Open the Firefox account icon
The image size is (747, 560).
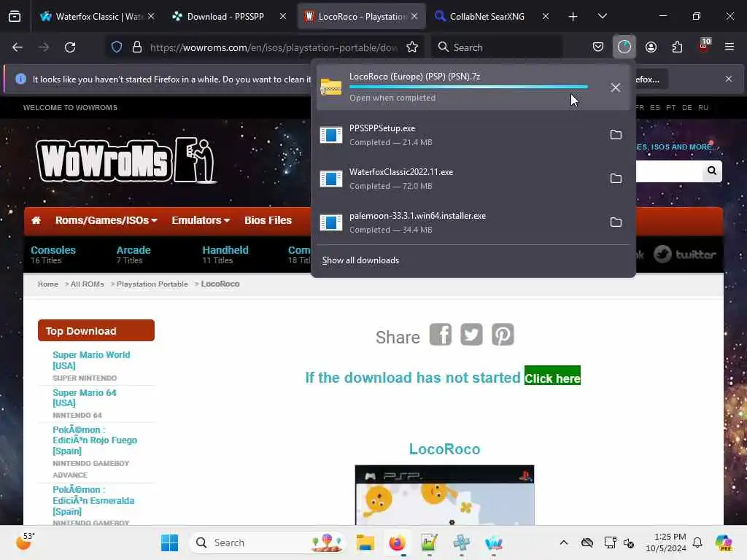click(651, 47)
